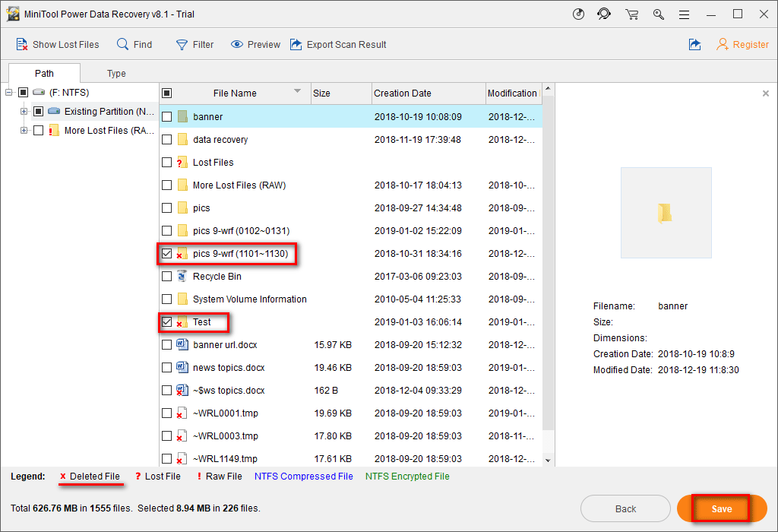Click the Back button
The height and width of the screenshot is (532, 778).
[x=625, y=508]
